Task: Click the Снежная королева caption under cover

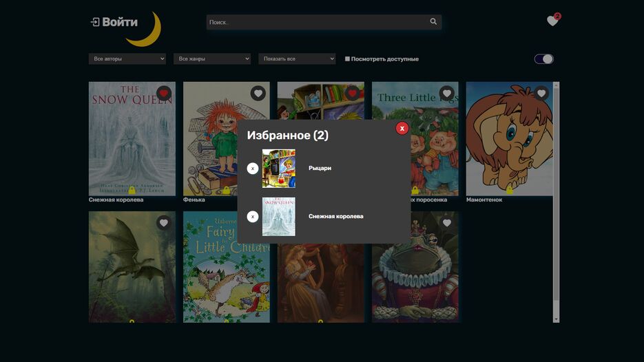Action: pyautogui.click(x=116, y=200)
